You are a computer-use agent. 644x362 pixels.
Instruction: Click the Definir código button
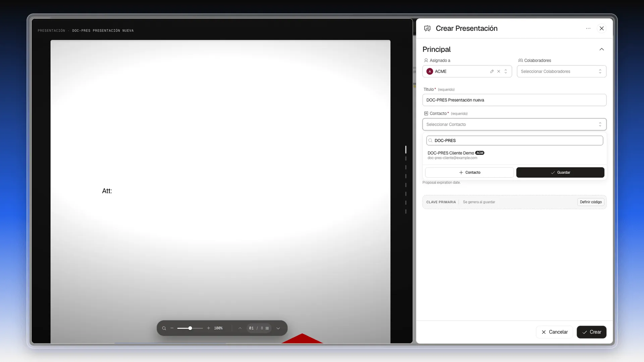coord(591,202)
